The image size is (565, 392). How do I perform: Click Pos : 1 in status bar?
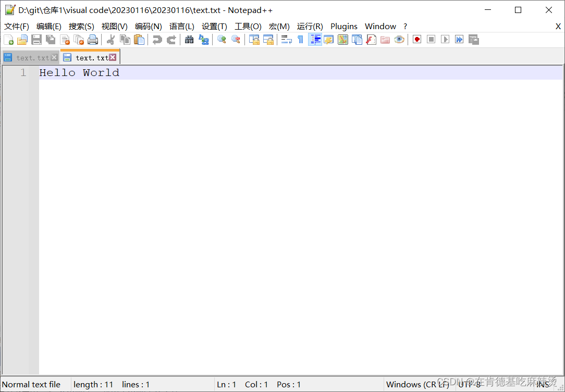tap(289, 384)
